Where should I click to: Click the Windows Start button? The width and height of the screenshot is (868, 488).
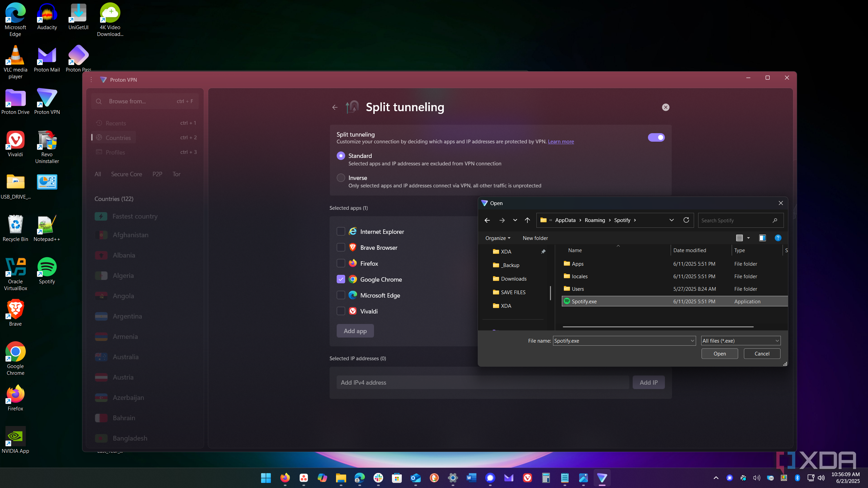point(266,478)
